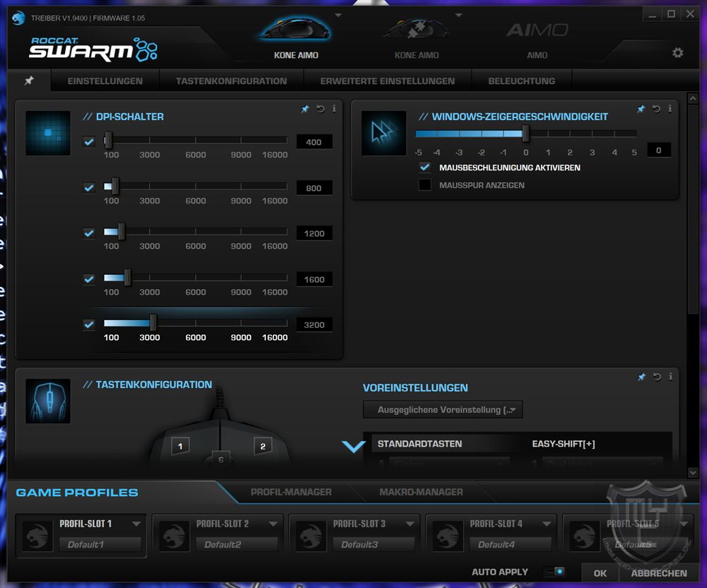707x588 pixels.
Task: Select the active Kone AIMO mouse device
Action: (x=296, y=38)
